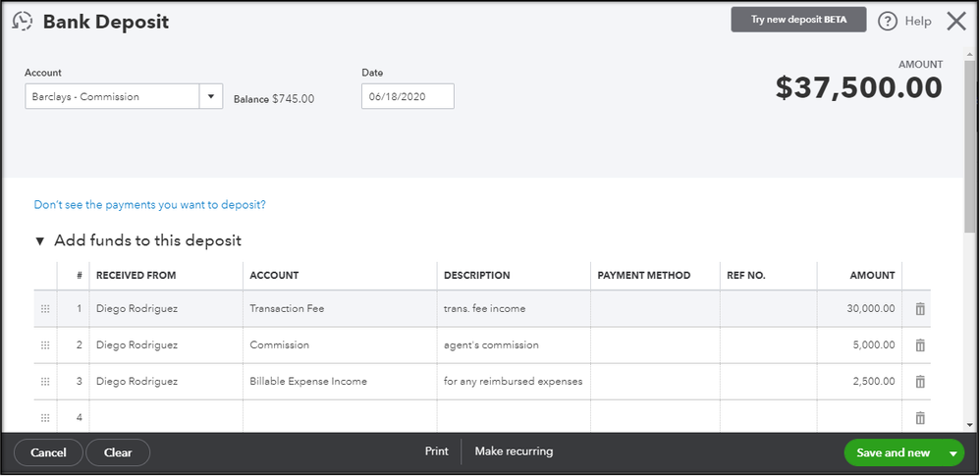Click the drag handle of row 3
Viewport: 980px width, 476px height.
45,382
